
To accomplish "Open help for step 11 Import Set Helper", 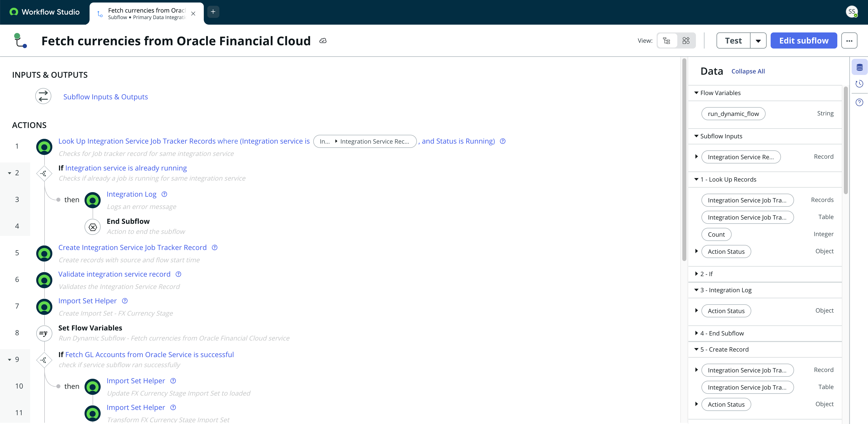I will click(173, 407).
